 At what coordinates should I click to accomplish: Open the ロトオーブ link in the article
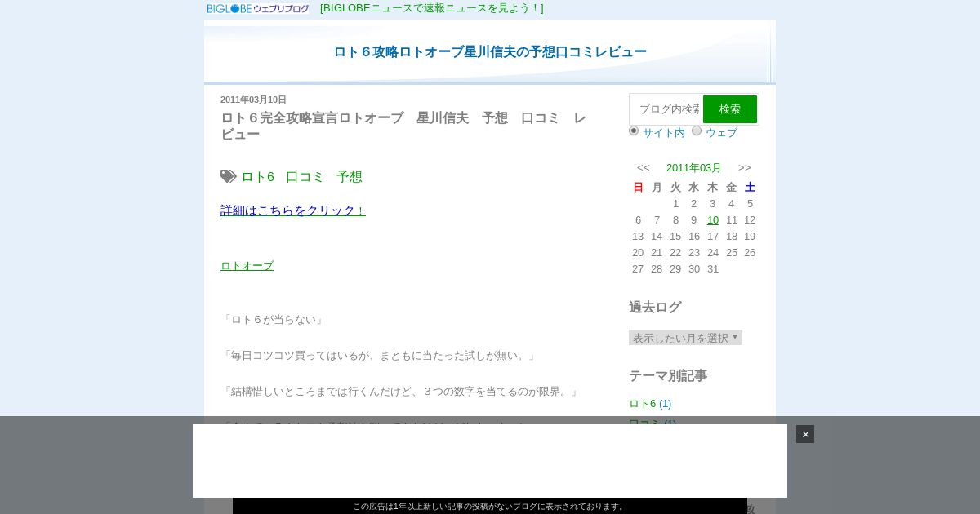(x=247, y=266)
